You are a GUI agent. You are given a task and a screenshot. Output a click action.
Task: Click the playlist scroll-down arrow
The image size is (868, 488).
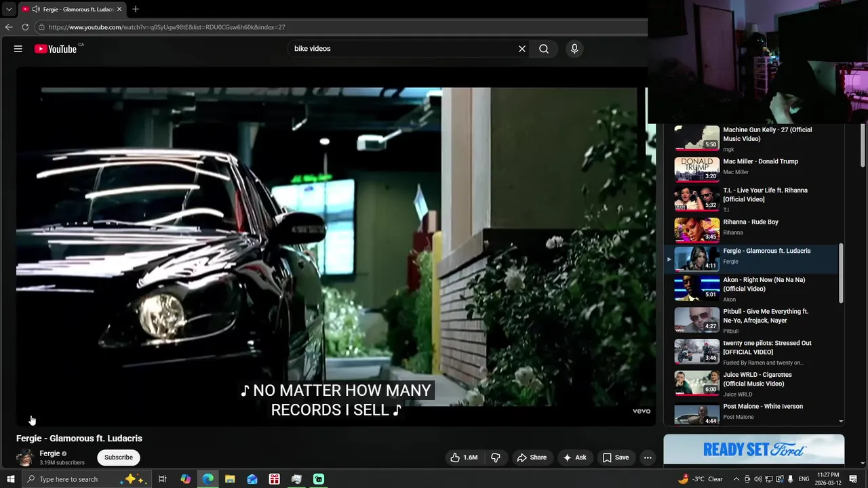[x=842, y=421]
